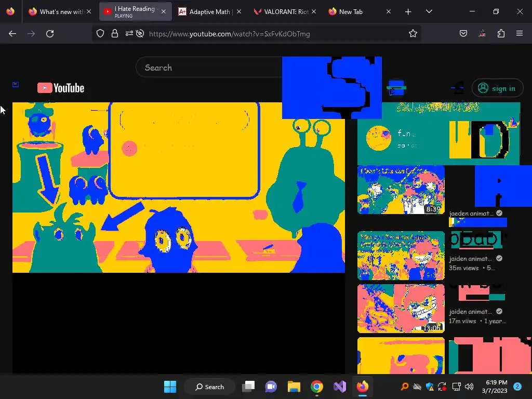Open a new tab with plus button

408,12
